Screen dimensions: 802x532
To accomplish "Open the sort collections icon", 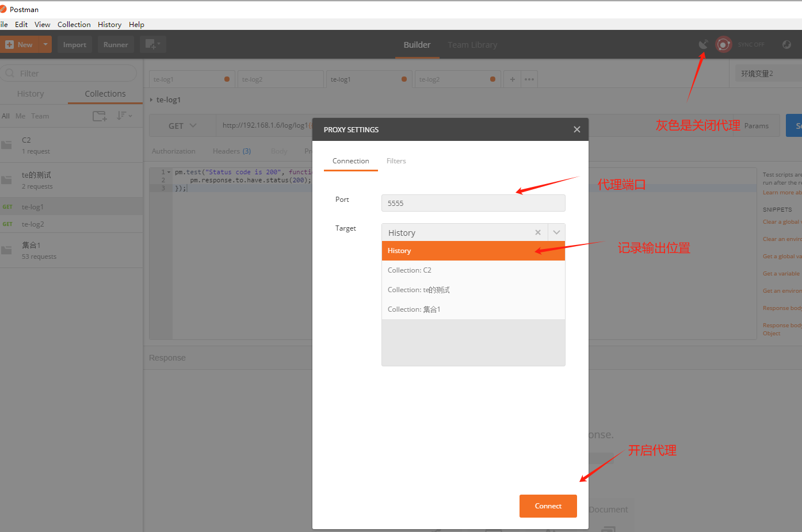I will (x=124, y=116).
